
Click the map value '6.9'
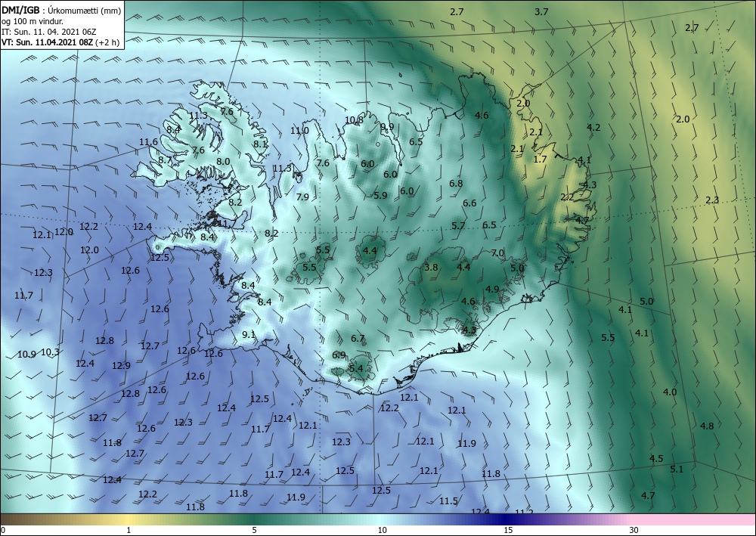[x=339, y=355]
